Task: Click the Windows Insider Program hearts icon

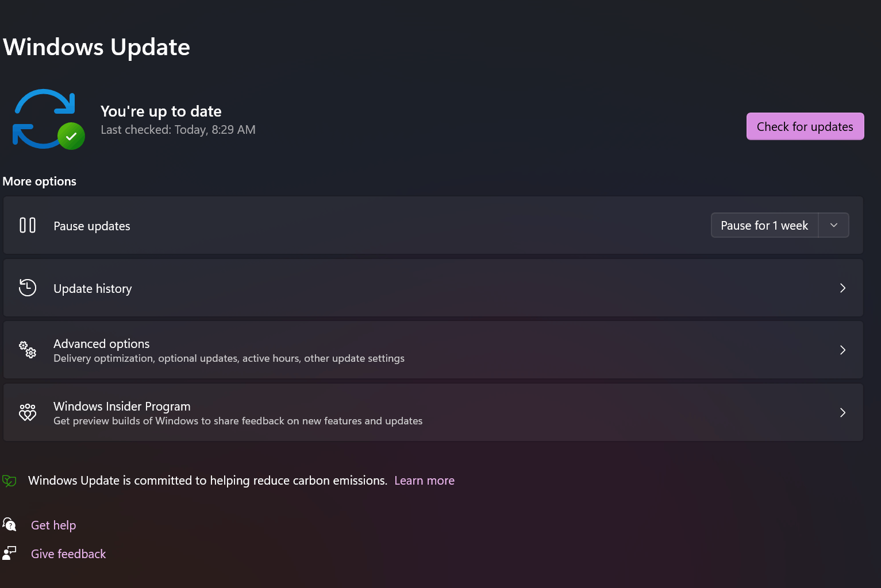Action: pyautogui.click(x=28, y=412)
